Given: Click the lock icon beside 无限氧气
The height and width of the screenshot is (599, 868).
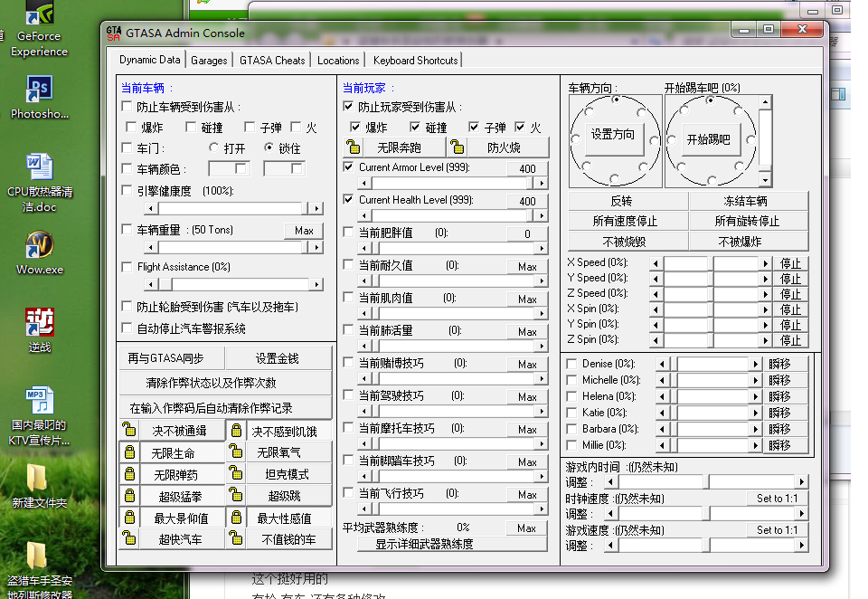Looking at the screenshot, I should click(x=236, y=452).
